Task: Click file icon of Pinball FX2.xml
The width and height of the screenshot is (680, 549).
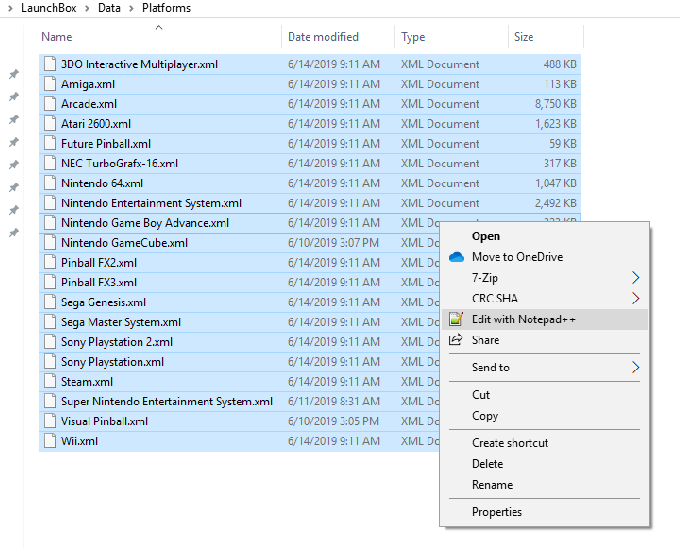Action: pyautogui.click(x=50, y=262)
